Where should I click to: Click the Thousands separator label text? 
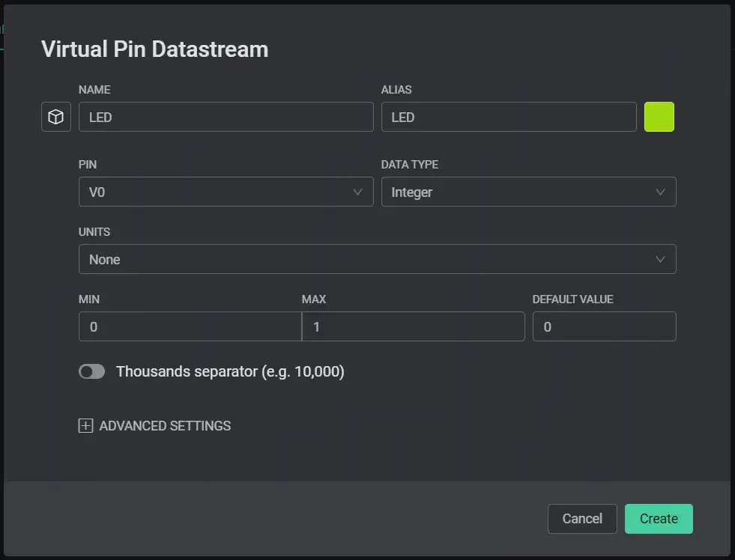pyautogui.click(x=230, y=371)
